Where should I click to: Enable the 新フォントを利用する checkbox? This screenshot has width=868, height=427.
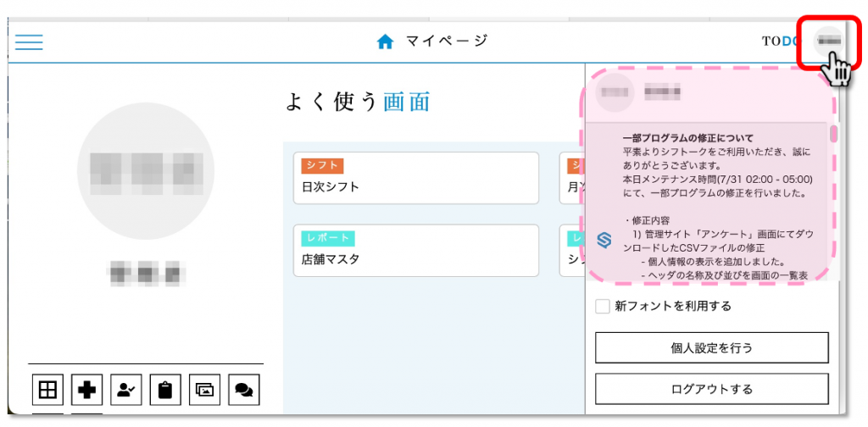tap(603, 307)
